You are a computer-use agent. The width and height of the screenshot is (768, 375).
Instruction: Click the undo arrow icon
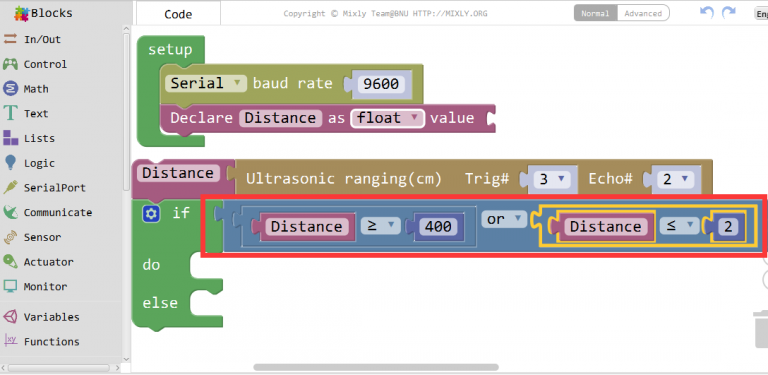coord(707,13)
